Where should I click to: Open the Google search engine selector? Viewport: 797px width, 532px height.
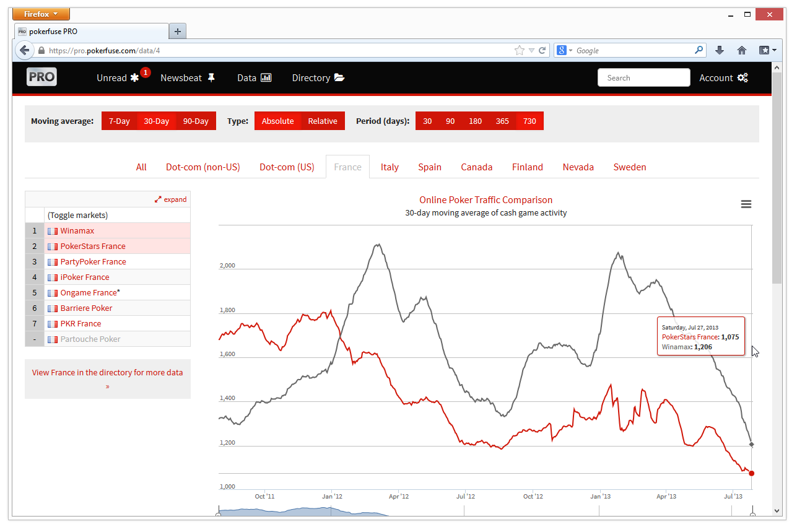point(565,51)
